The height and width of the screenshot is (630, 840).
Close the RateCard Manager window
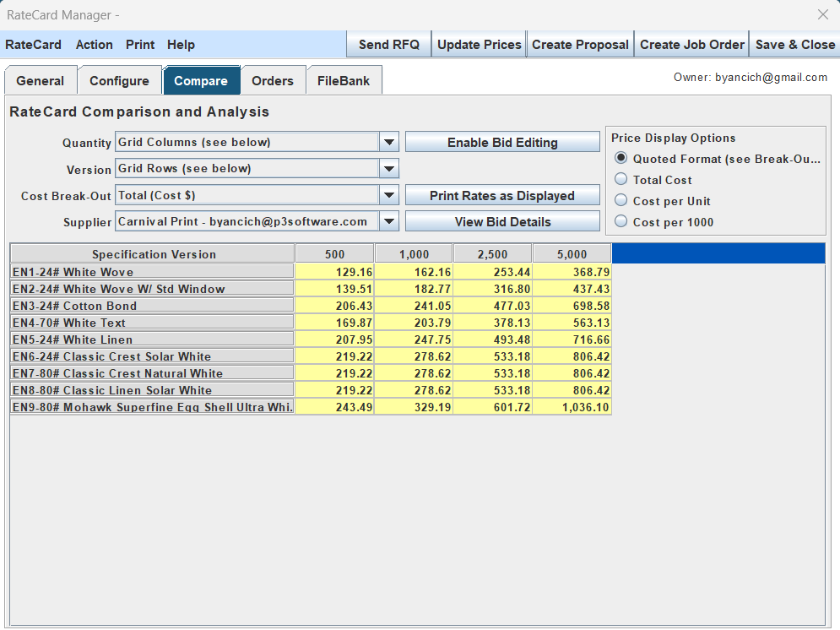823,14
